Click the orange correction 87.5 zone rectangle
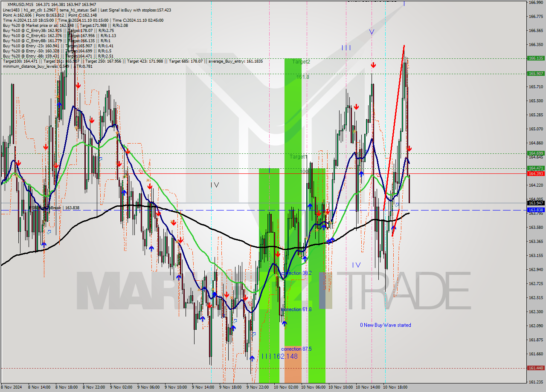 click(293, 364)
